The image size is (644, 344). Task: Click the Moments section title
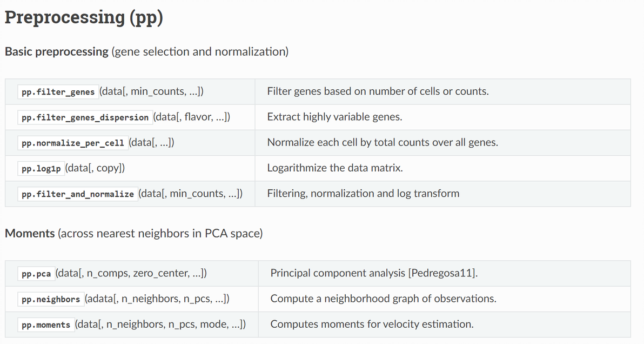(x=30, y=234)
